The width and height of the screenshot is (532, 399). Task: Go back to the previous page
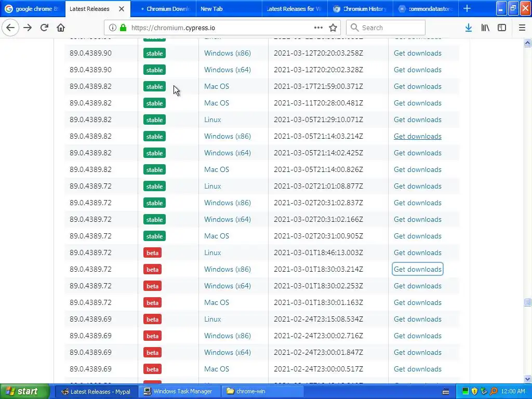pos(10,28)
